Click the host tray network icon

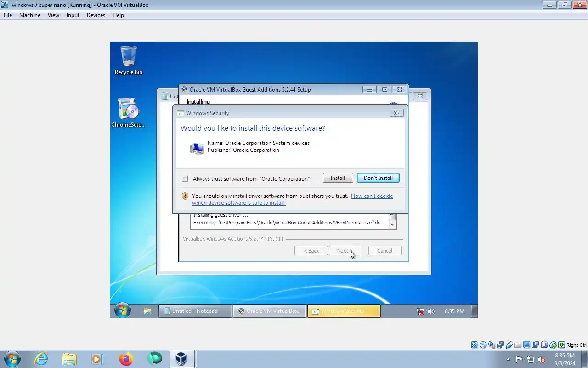pos(531,359)
